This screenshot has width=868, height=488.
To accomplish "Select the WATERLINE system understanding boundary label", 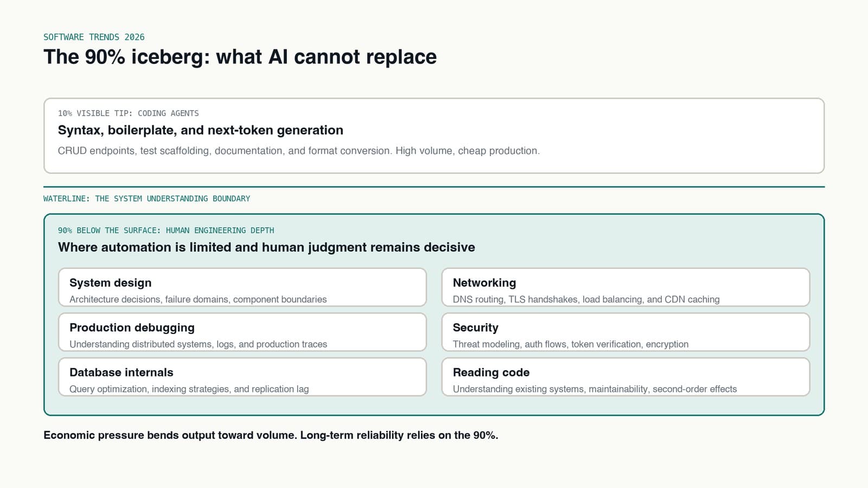I will [x=146, y=198].
